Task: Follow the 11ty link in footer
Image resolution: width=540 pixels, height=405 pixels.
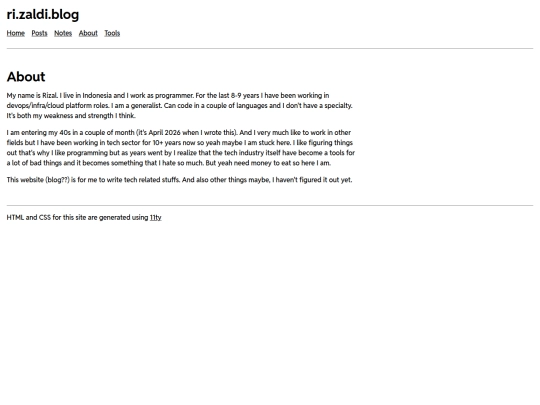Action: point(156,217)
